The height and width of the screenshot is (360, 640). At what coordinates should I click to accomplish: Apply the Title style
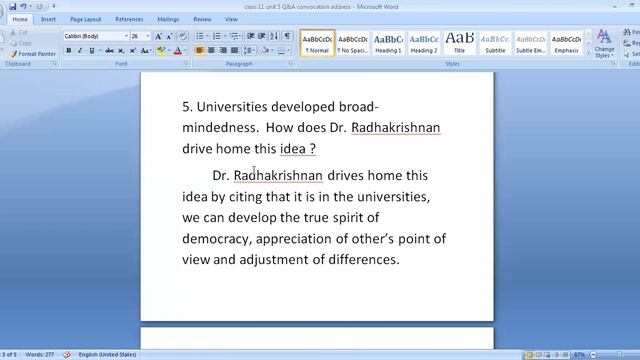pyautogui.click(x=460, y=43)
